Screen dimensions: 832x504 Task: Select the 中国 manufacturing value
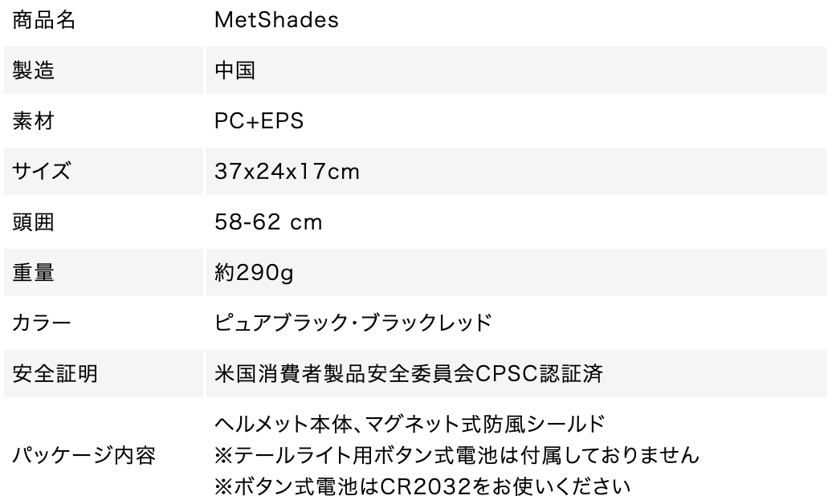235,71
